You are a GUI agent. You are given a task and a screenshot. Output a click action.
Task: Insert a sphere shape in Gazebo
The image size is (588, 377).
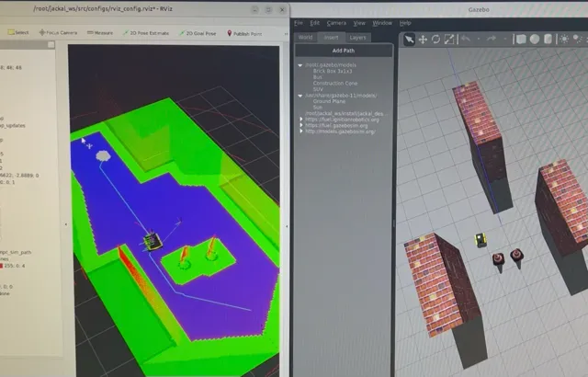(535, 39)
